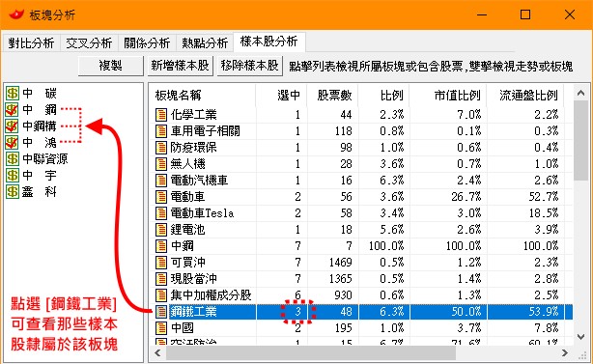Image resolution: width=593 pixels, height=364 pixels.
Task: Sort by 板塊名稱 column header
Action: pos(202,96)
